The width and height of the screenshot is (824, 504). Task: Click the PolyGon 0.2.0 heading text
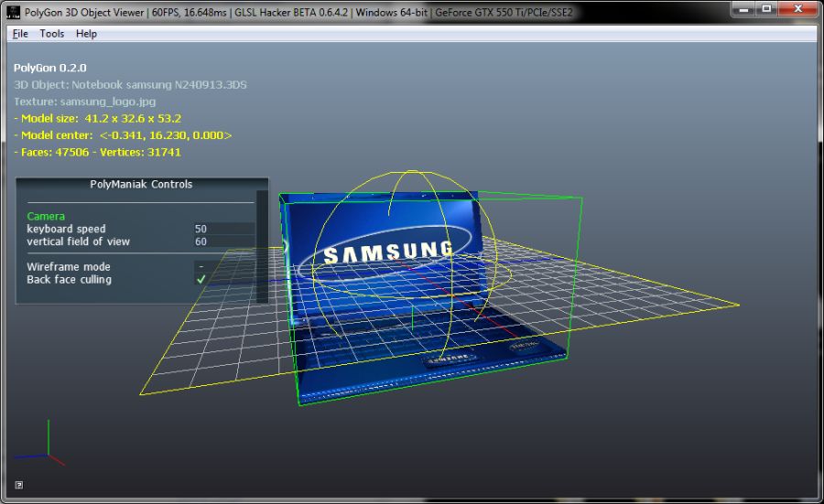tap(50, 68)
